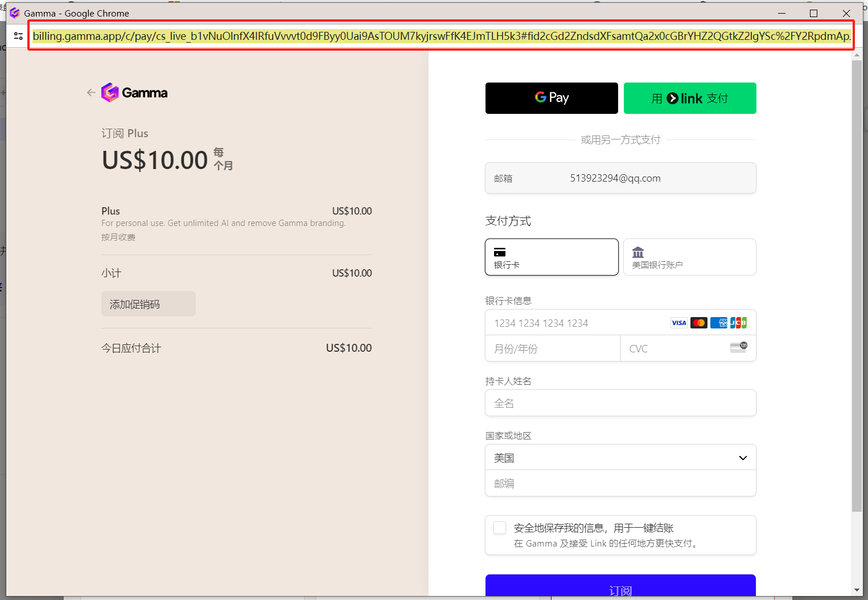
Task: Click the vertical scrollbar thumb
Action: tap(857, 286)
